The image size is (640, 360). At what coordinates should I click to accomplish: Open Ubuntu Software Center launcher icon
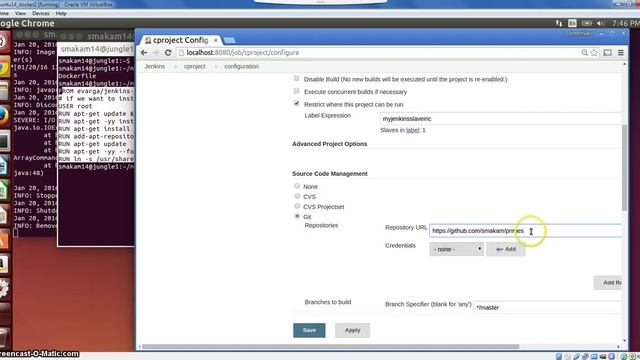(3, 240)
